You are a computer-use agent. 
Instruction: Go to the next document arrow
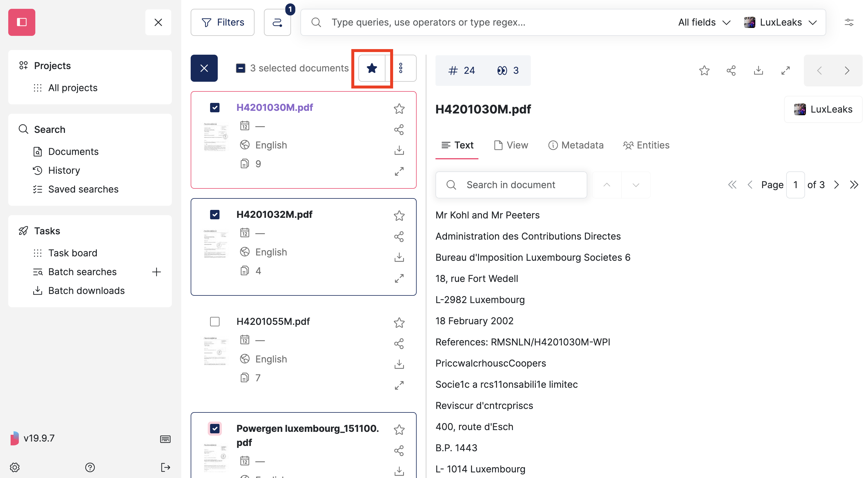[847, 70]
